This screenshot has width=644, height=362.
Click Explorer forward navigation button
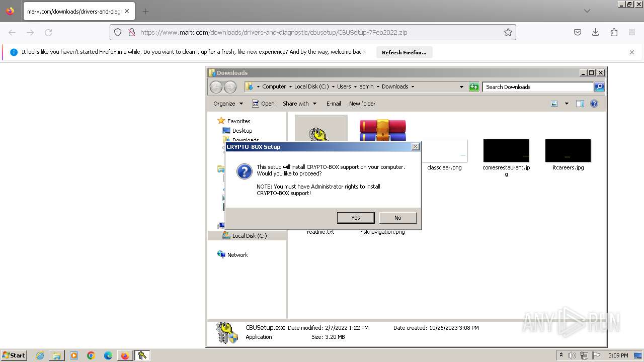click(230, 87)
